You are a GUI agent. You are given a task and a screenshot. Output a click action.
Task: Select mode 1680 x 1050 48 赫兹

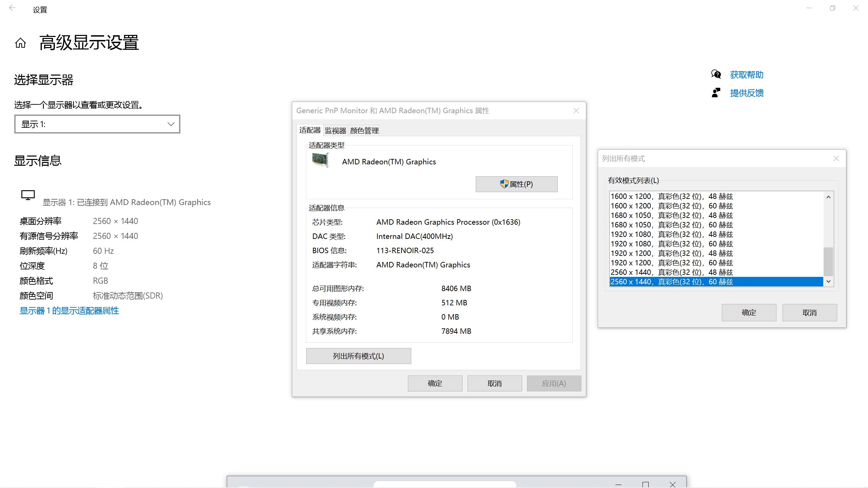(716, 216)
